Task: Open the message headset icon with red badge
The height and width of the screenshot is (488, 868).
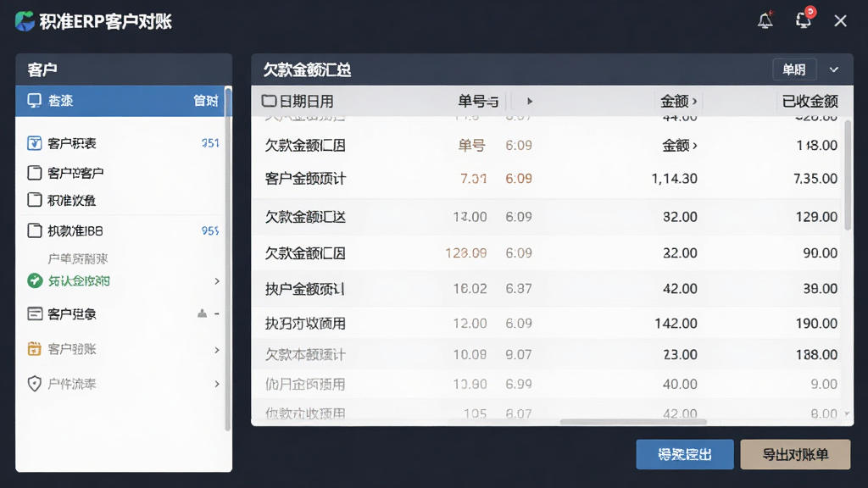Action: tap(804, 19)
